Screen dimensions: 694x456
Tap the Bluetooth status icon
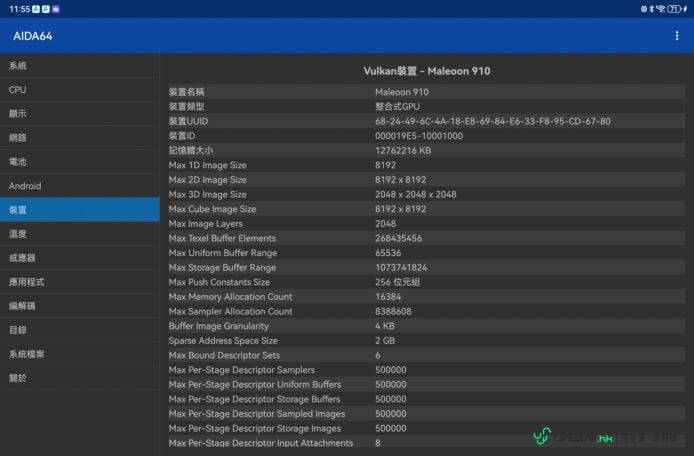coord(649,8)
